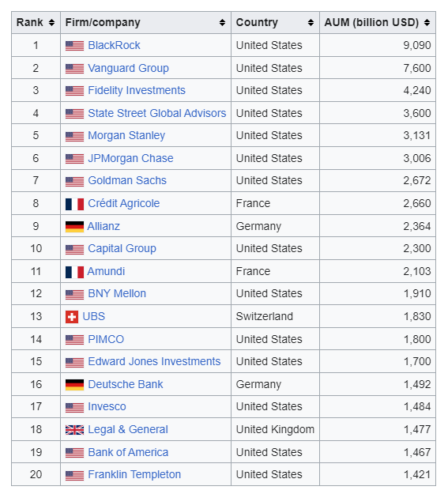
Task: Open the BNY Mellon link
Action: 117,293
